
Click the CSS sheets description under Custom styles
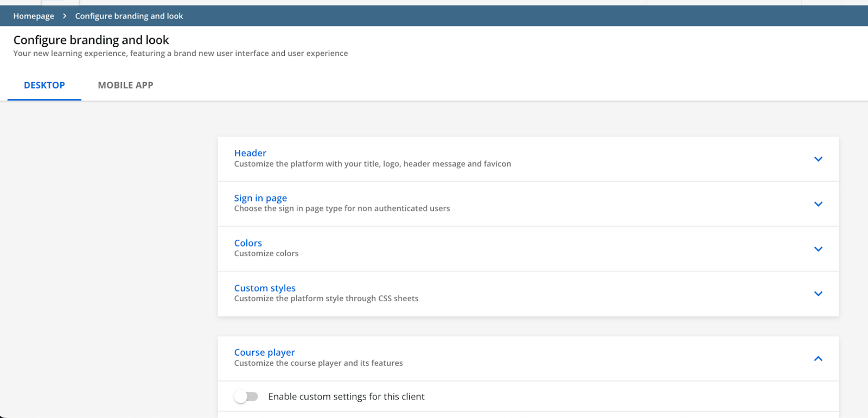(326, 299)
